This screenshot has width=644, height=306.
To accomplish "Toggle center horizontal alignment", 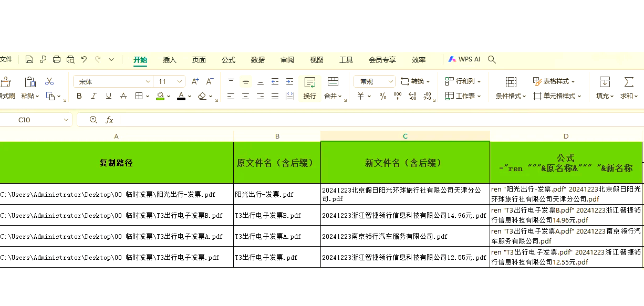I will 246,96.
